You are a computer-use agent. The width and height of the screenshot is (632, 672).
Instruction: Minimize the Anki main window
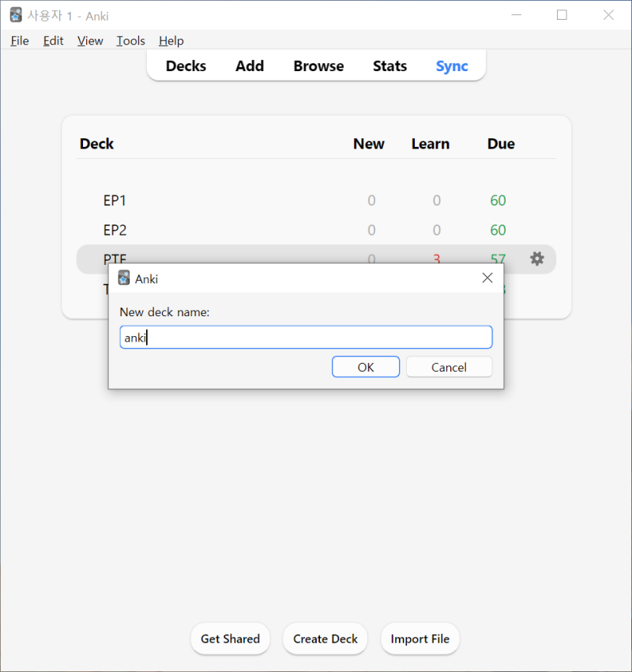pos(517,15)
